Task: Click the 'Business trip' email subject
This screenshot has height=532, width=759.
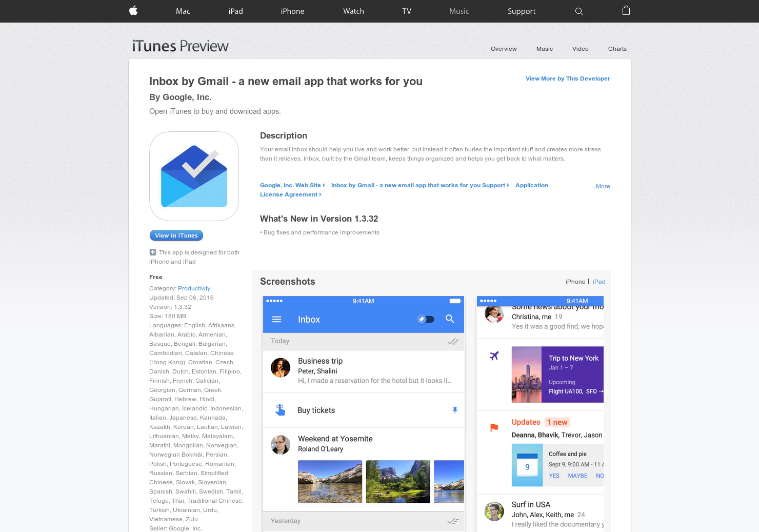Action: (320, 361)
